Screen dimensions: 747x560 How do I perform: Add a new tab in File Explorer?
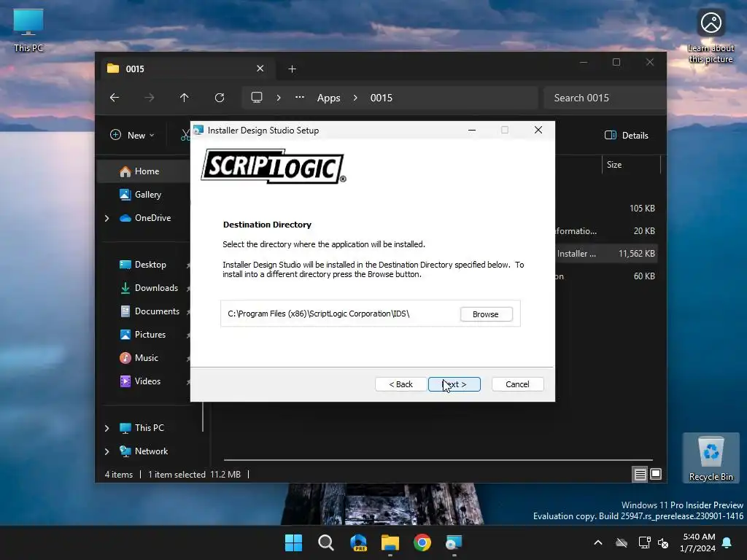point(292,69)
